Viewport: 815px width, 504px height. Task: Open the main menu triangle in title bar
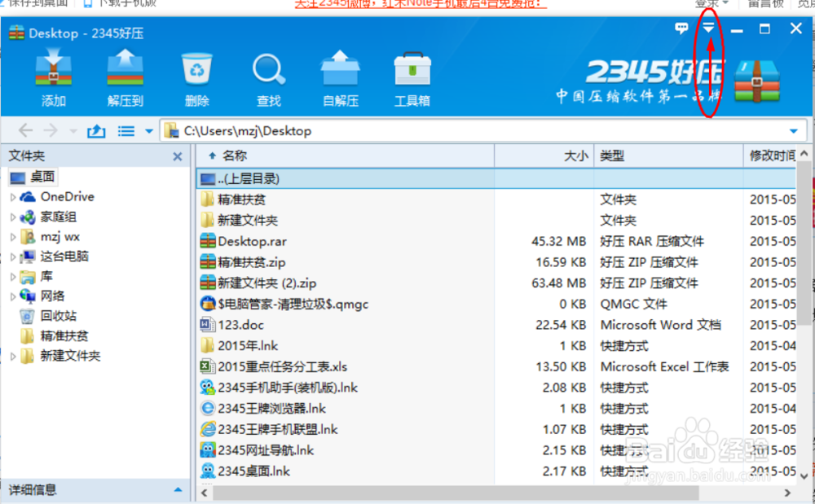pyautogui.click(x=708, y=28)
